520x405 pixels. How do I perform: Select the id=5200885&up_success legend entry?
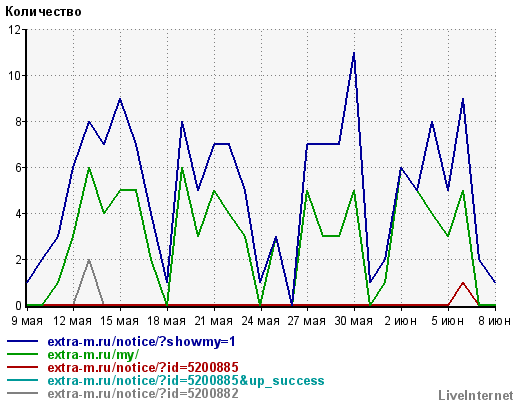pos(186,380)
